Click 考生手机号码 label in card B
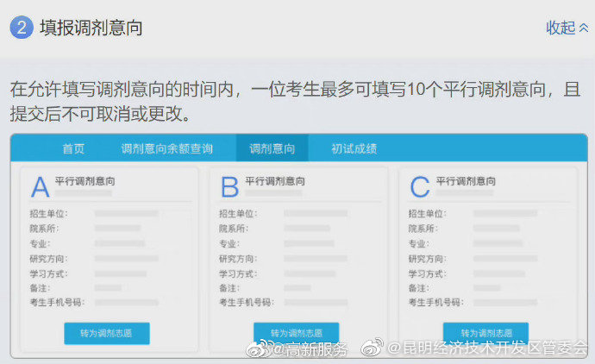This screenshot has width=595, height=364. [247, 303]
